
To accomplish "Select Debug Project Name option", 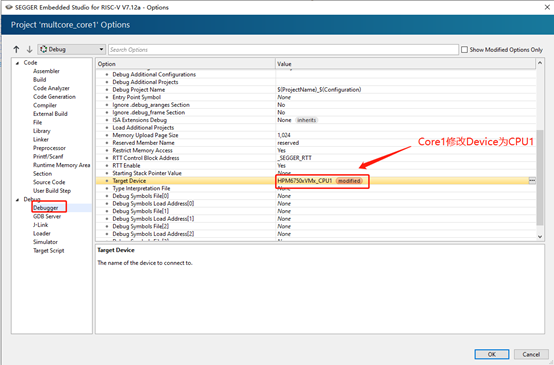I will pos(138,89).
